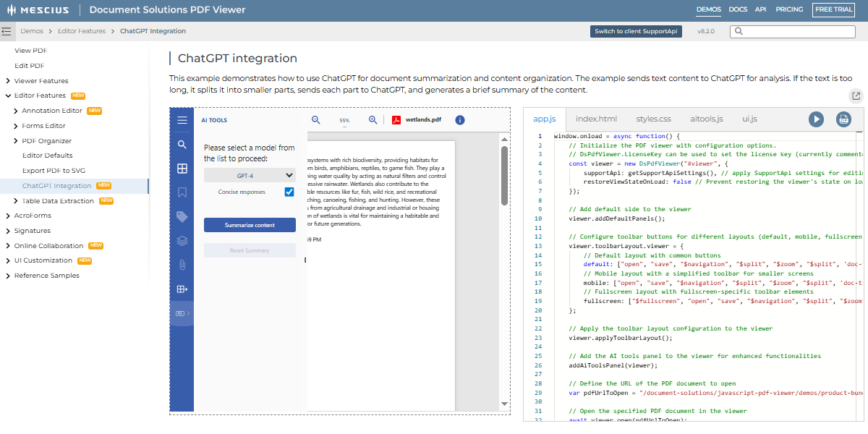Click the MESCIUS logo
The width and height of the screenshot is (868, 434).
point(39,10)
